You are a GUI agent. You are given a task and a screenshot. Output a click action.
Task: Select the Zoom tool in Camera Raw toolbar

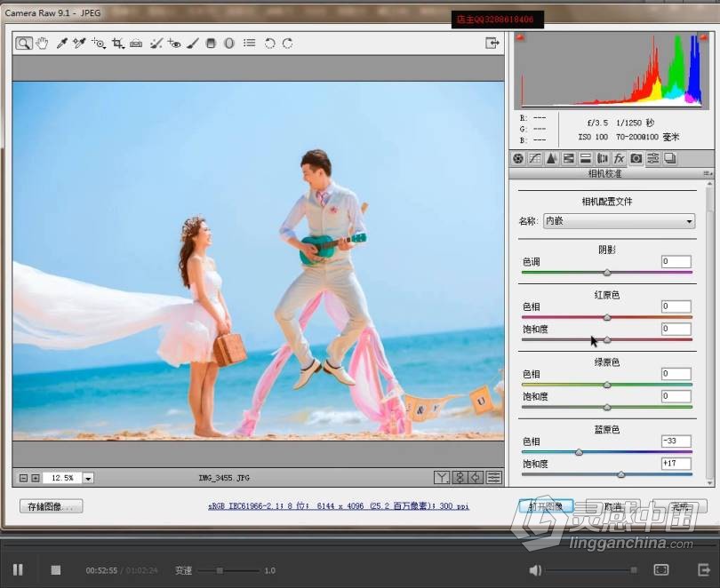click(x=24, y=44)
